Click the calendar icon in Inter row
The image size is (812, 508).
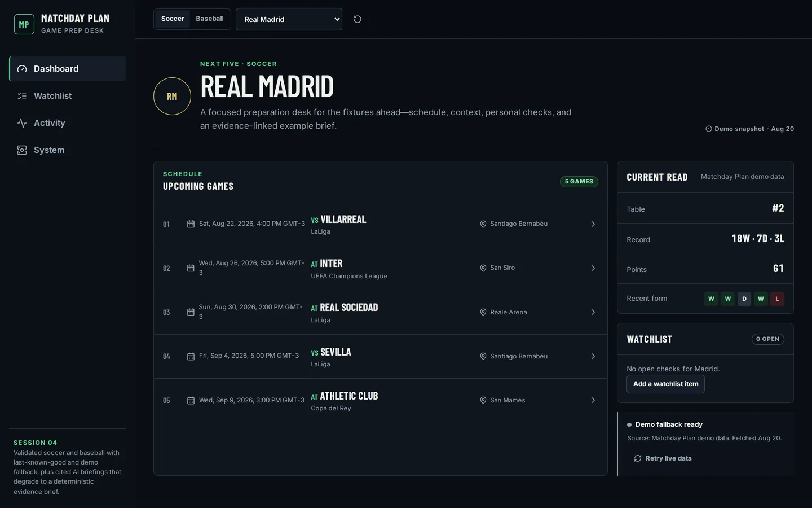click(191, 268)
